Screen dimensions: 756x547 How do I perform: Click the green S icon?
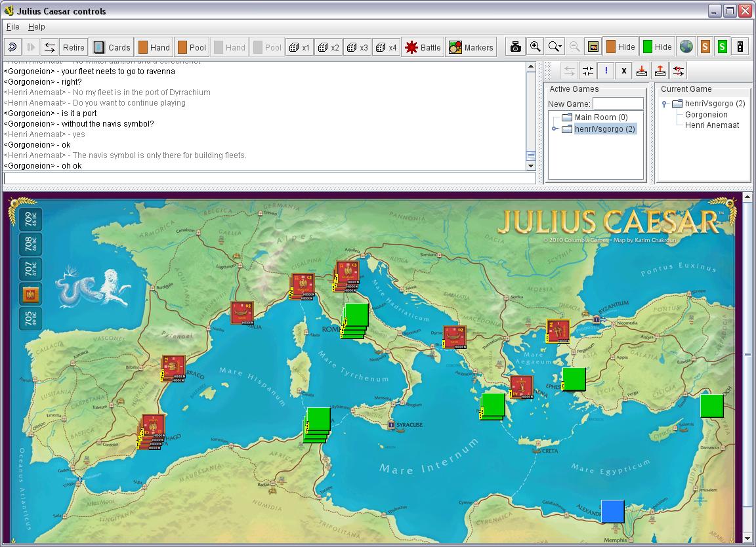(723, 47)
